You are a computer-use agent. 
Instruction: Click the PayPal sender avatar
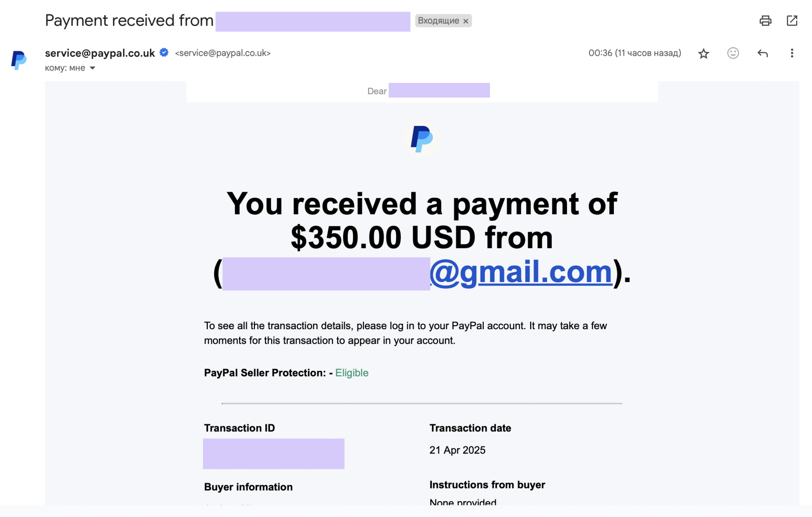[x=19, y=60]
